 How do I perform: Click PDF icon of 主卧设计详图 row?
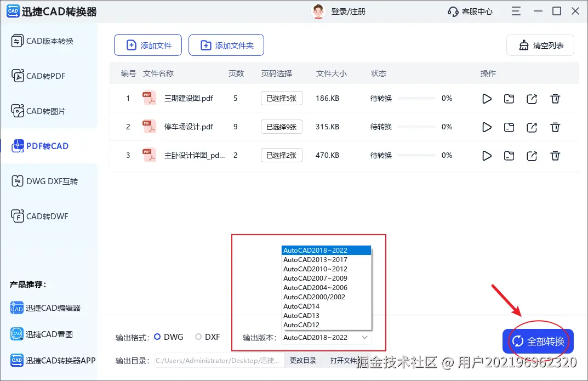coord(149,155)
